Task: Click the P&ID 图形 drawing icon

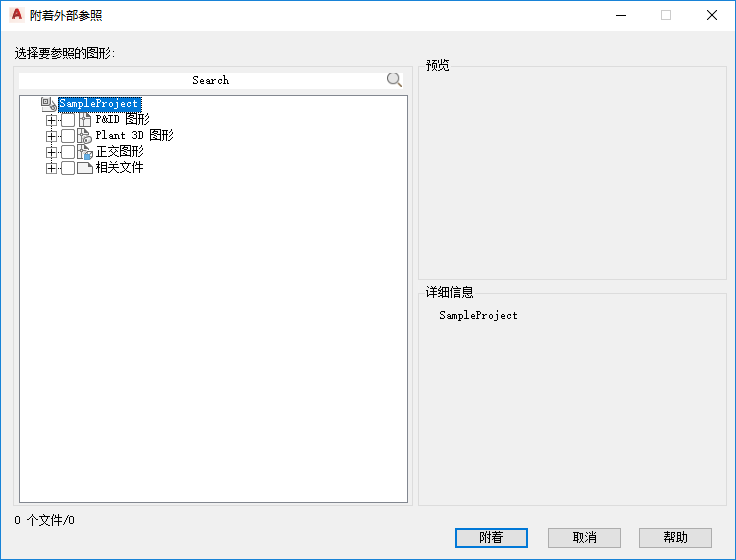Action: click(x=85, y=120)
